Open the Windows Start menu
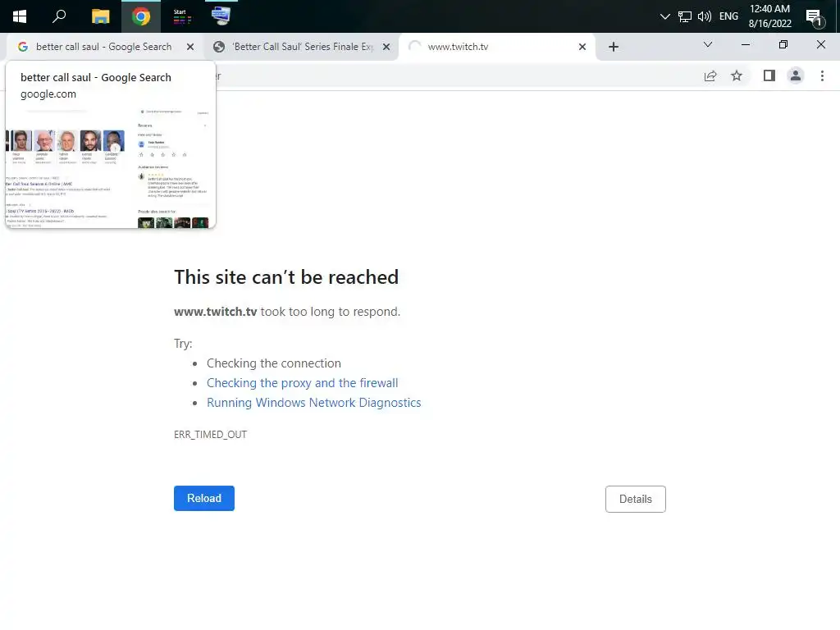This screenshot has height=630, width=840. [20, 16]
